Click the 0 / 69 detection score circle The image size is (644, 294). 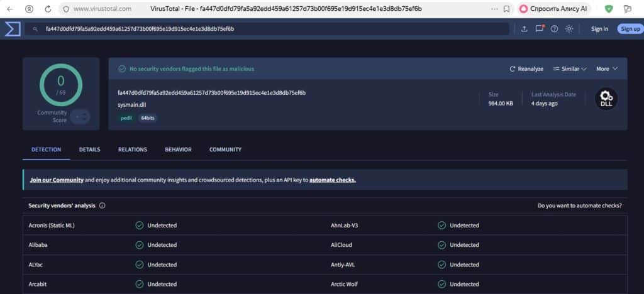(61, 85)
